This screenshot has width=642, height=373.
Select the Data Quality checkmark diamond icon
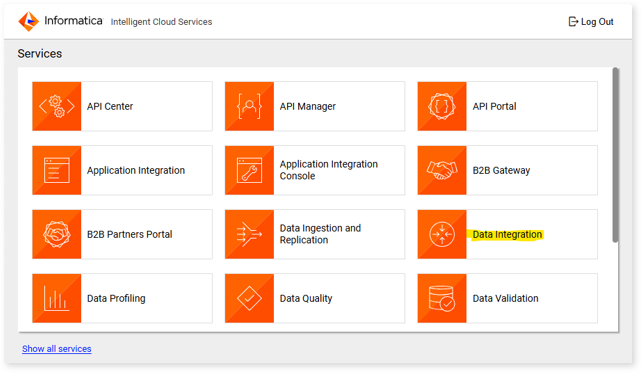tap(249, 298)
